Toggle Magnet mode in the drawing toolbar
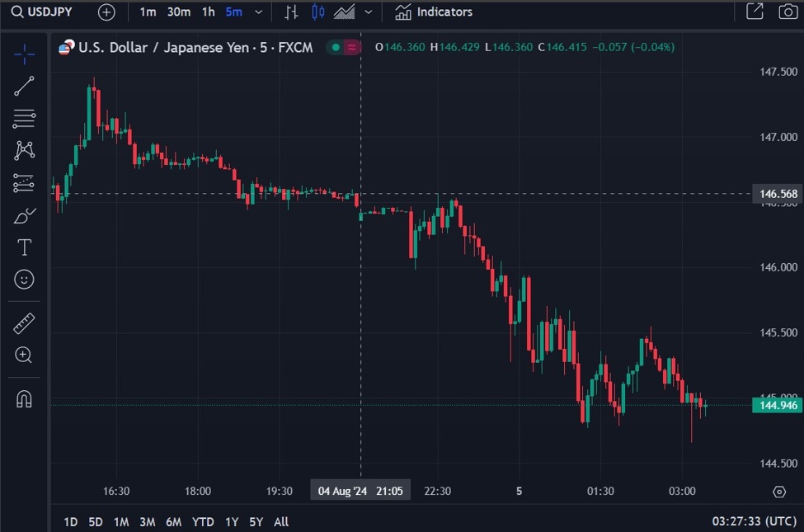Screen dimensions: 804x532 [24, 398]
